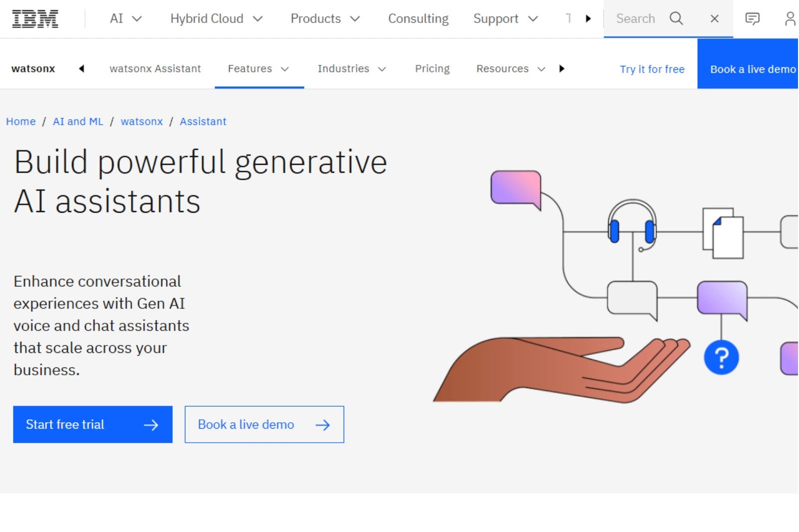Image resolution: width=799 pixels, height=532 pixels.
Task: Click the IBM logo
Action: point(34,18)
